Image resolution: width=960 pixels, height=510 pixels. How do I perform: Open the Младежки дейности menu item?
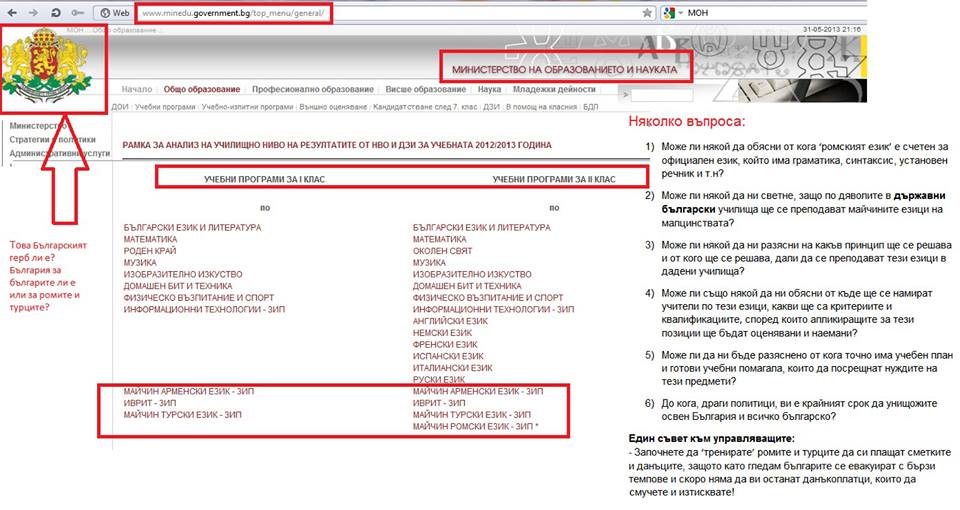pyautogui.click(x=554, y=89)
